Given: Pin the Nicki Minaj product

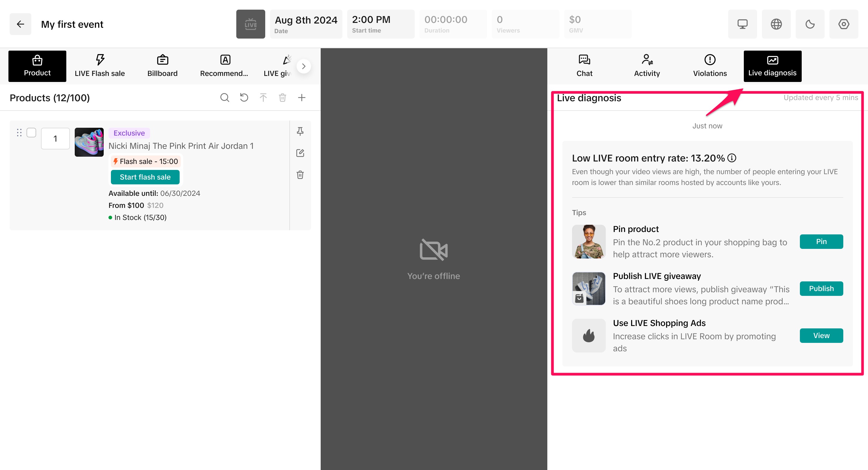Looking at the screenshot, I should point(300,131).
